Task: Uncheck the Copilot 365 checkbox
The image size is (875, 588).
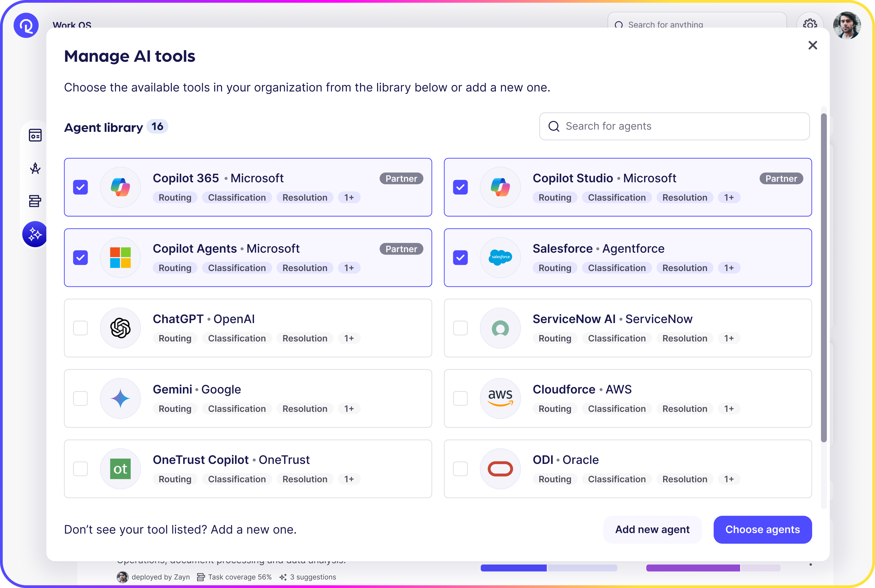Action: click(x=80, y=187)
